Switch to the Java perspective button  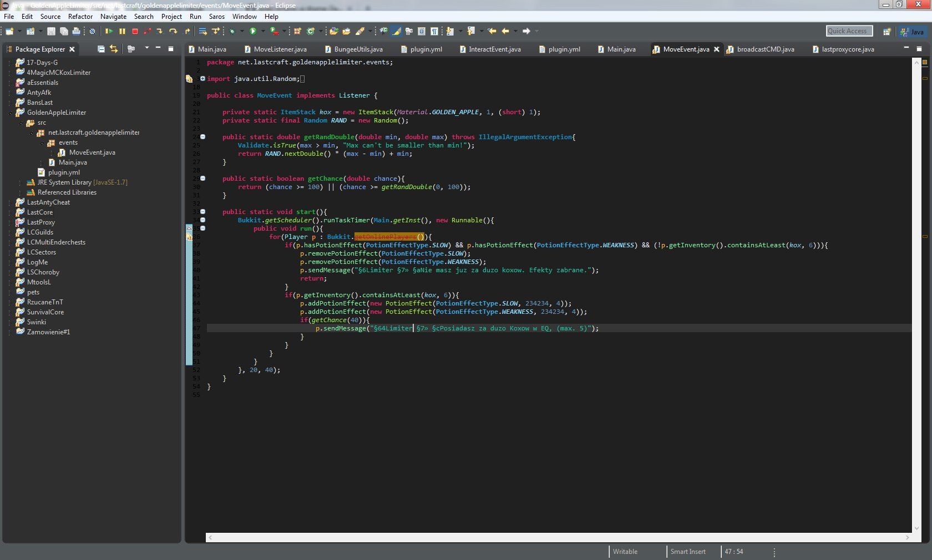pos(912,32)
